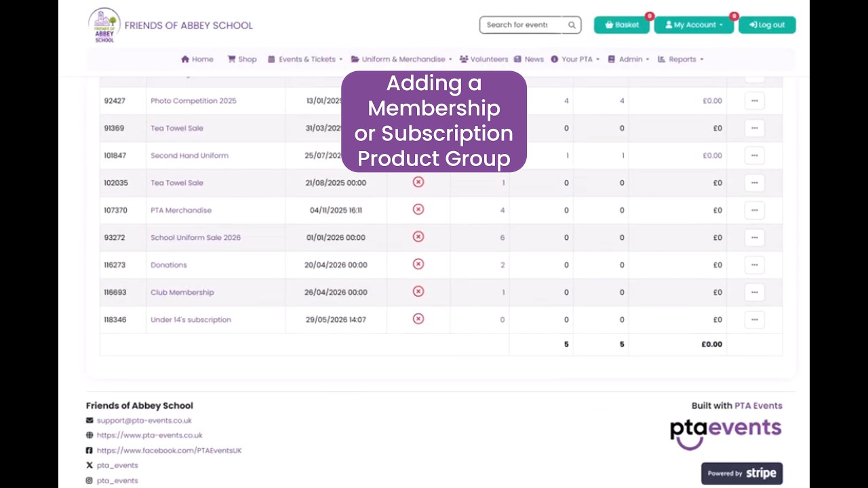Open actions menu for row 102035
The height and width of the screenshot is (488, 868).
754,183
